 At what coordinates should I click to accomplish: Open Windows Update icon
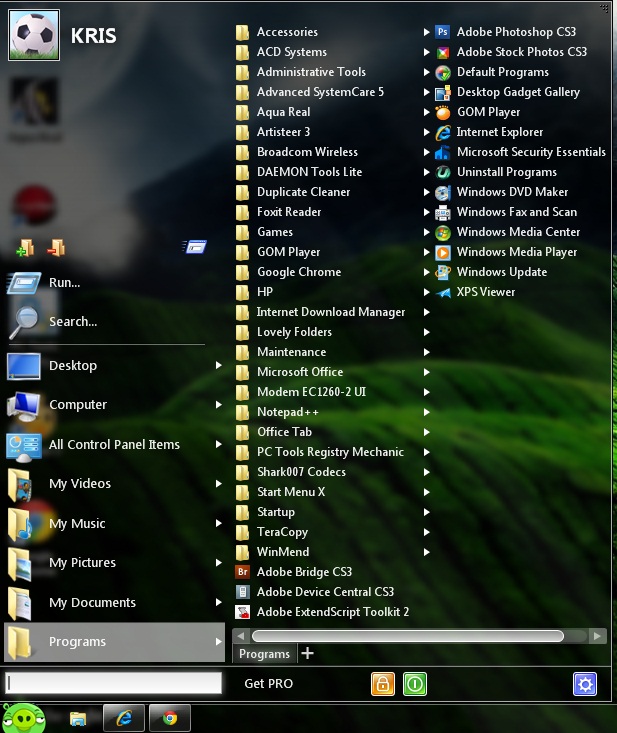coord(442,272)
